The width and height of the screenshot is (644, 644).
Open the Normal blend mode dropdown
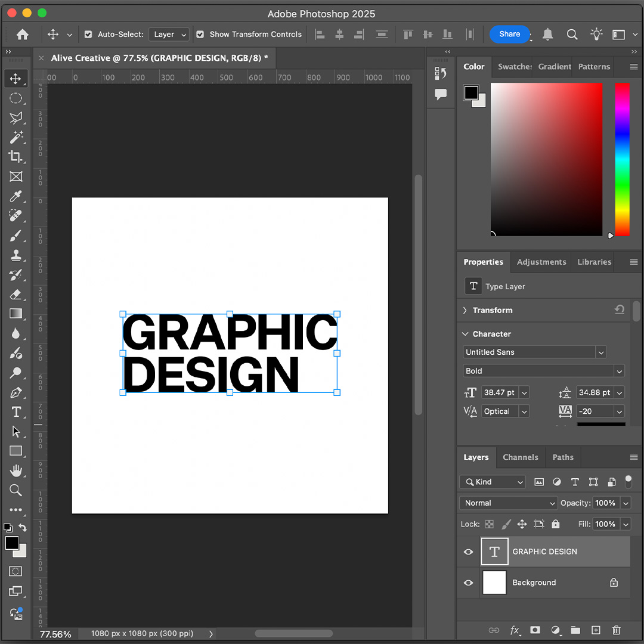pos(508,503)
